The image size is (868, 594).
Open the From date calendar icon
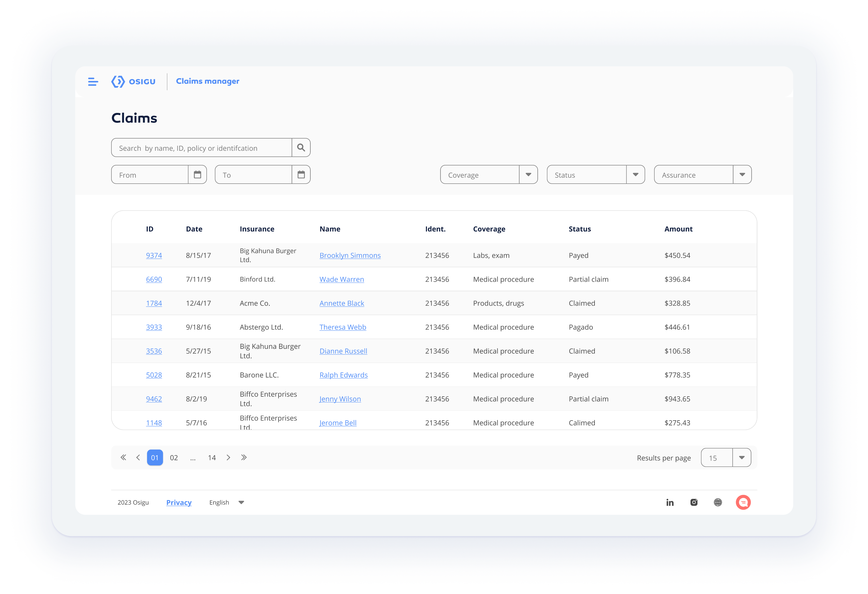coord(197,175)
